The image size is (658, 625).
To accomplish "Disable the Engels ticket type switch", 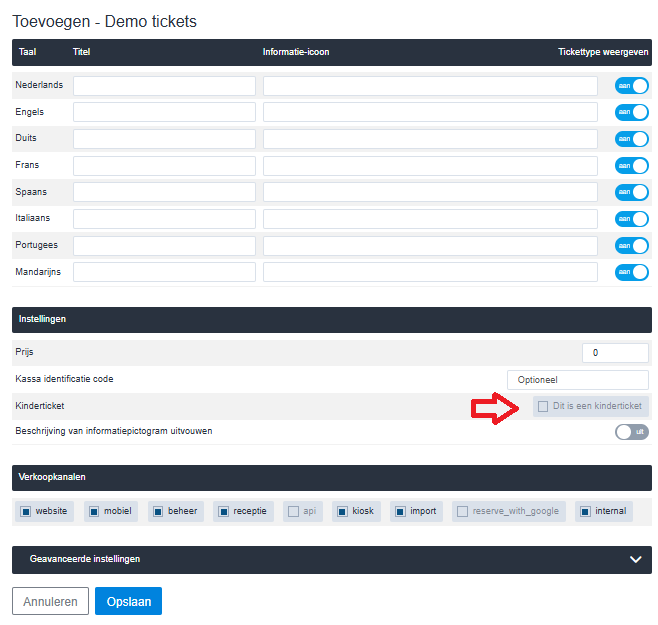I will (631, 112).
